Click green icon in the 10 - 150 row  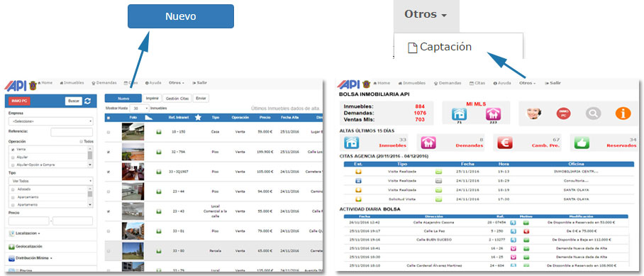[159, 132]
